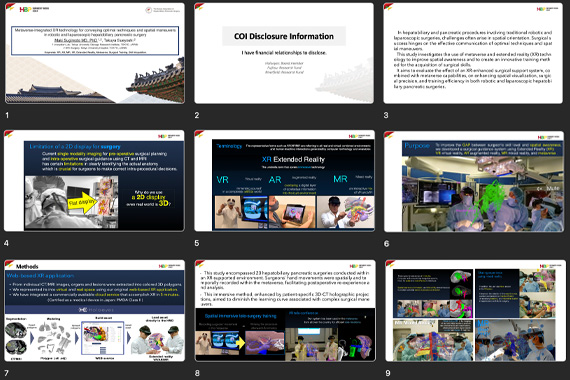Click the framed title text box on slide 1
The width and height of the screenshot is (570, 380).
pos(95,40)
